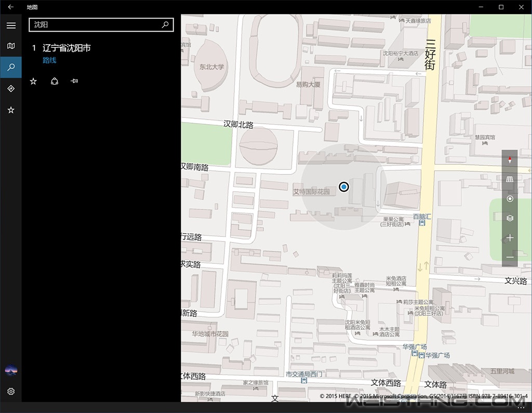Switch to the Map view in sidebar
The image size is (532, 413).
click(x=11, y=46)
